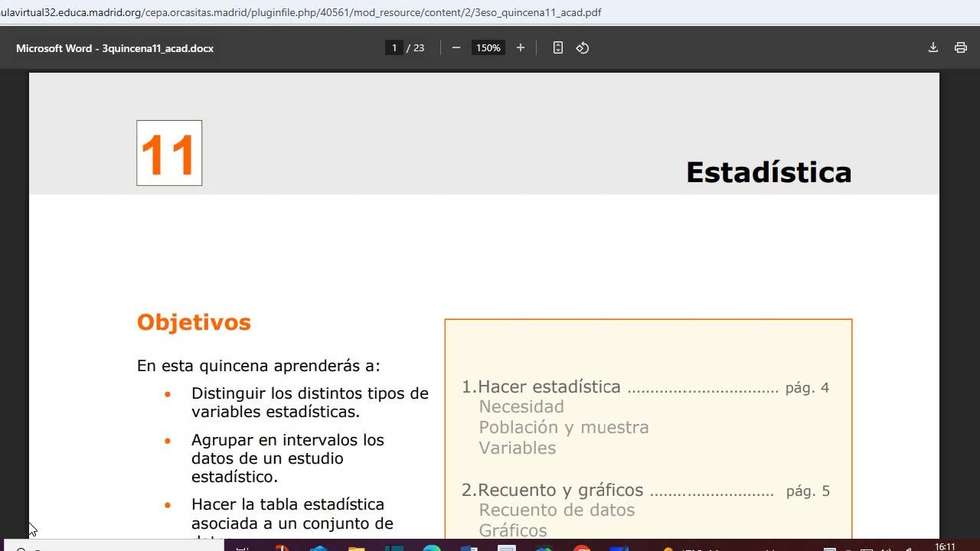
Task: Zoom out of the PDF with minus icon
Action: point(456,47)
